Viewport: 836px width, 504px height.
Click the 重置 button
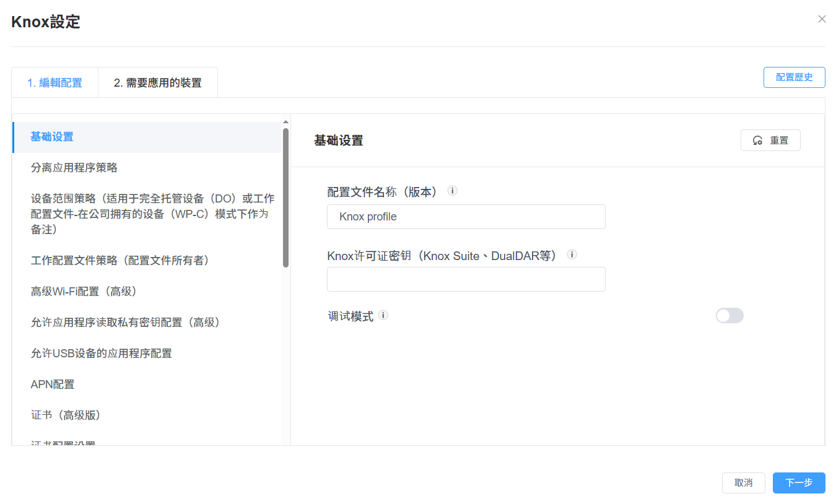tap(770, 141)
